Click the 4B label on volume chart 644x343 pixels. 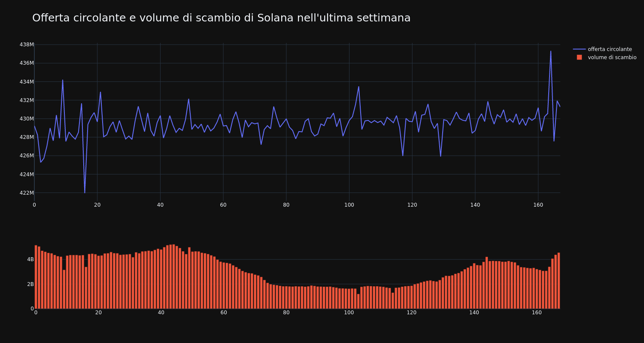click(30, 259)
